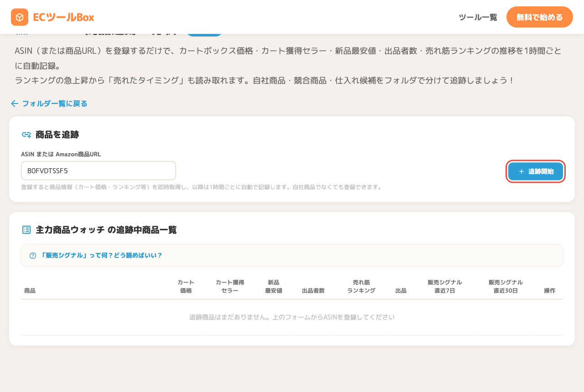Screen dimensions: 584x392
Task: Click the 商品 column header
Action: [30, 290]
